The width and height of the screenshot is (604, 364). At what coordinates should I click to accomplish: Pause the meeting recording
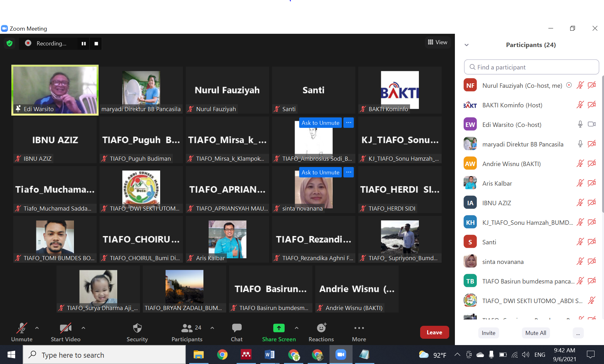tap(84, 44)
